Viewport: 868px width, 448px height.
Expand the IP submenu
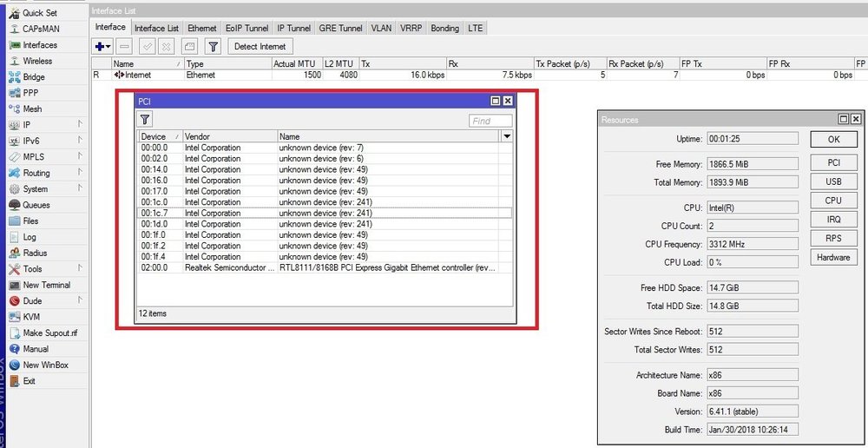click(27, 125)
